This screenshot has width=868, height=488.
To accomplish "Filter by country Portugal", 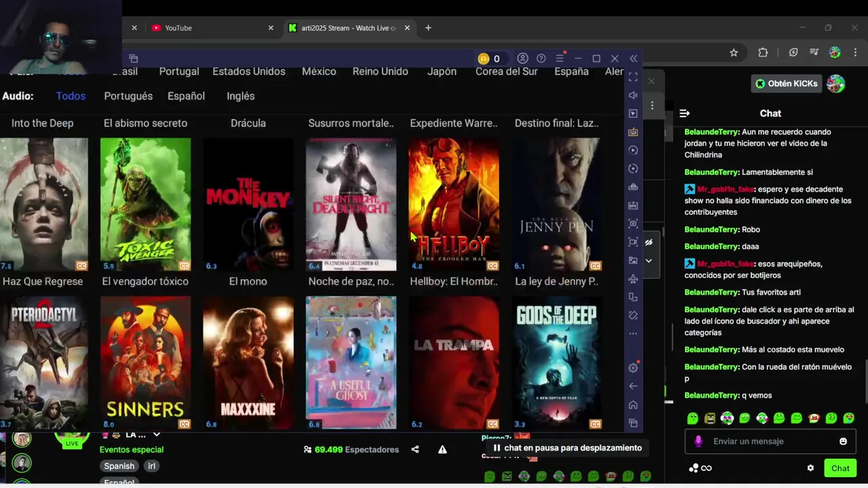I will (179, 72).
